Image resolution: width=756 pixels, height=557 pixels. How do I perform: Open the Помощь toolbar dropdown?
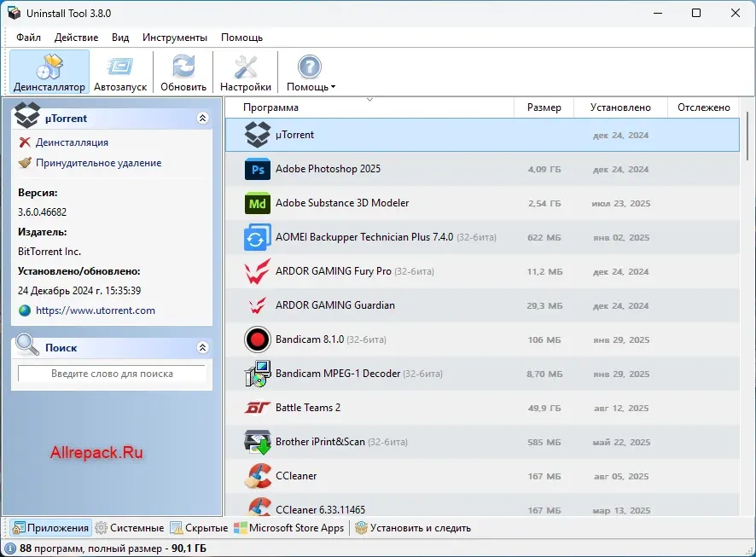[310, 72]
